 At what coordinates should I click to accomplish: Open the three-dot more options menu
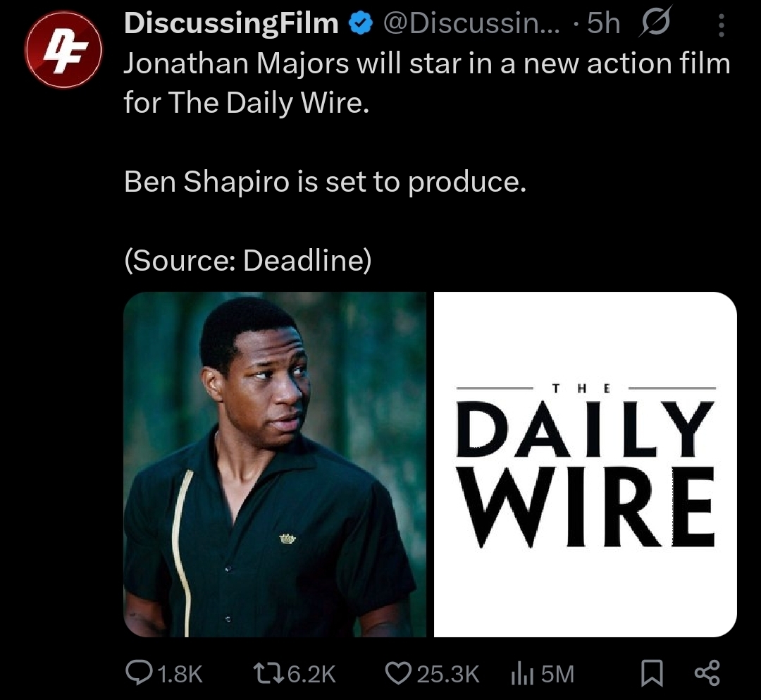click(x=722, y=25)
